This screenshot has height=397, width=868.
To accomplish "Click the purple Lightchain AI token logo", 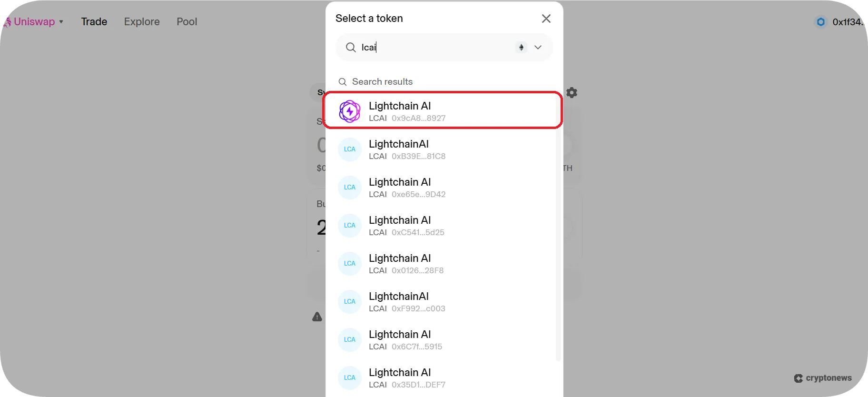I will [350, 111].
